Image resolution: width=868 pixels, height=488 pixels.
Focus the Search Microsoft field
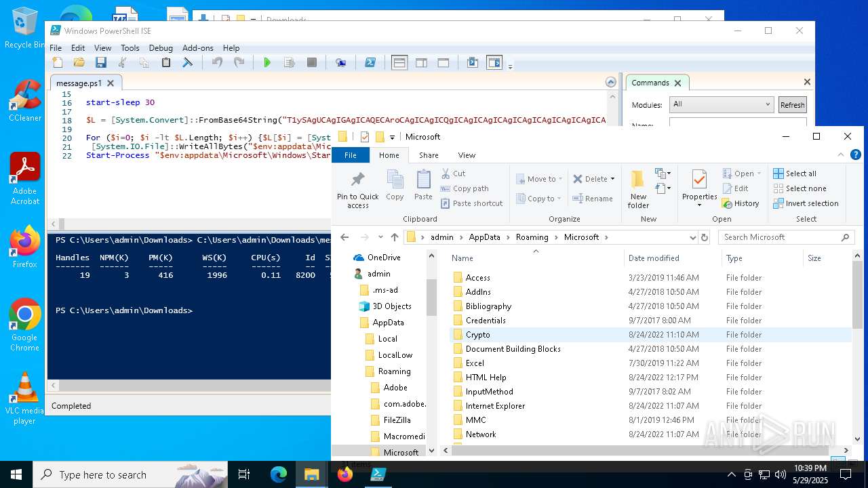[x=787, y=237]
